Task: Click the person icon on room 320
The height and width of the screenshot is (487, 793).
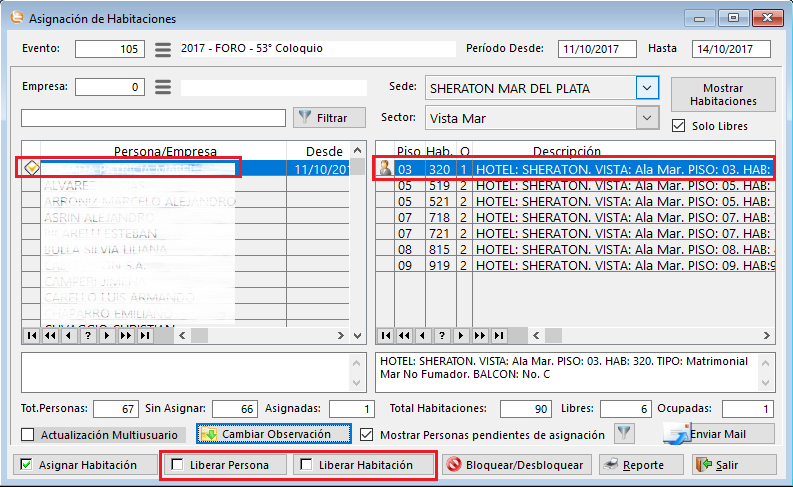Action: (x=385, y=169)
